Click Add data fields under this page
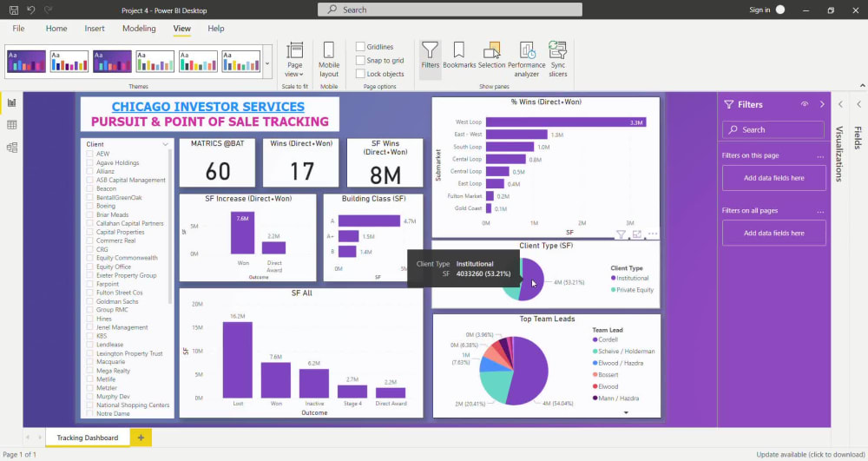 point(774,178)
